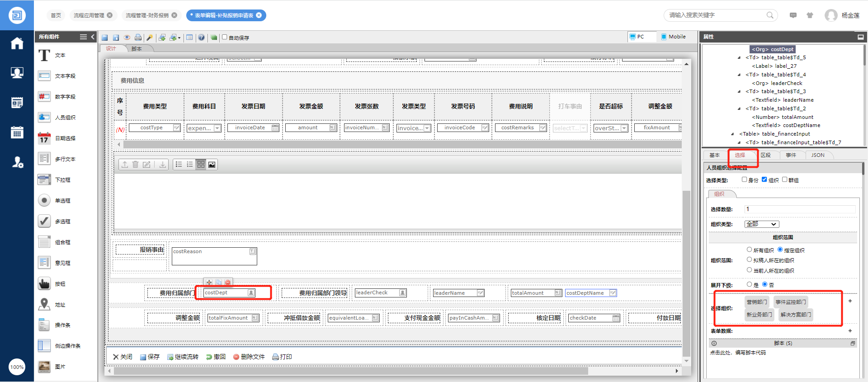The height and width of the screenshot is (382, 868).
Task: Click the red delete icon above costDept
Action: 228,282
